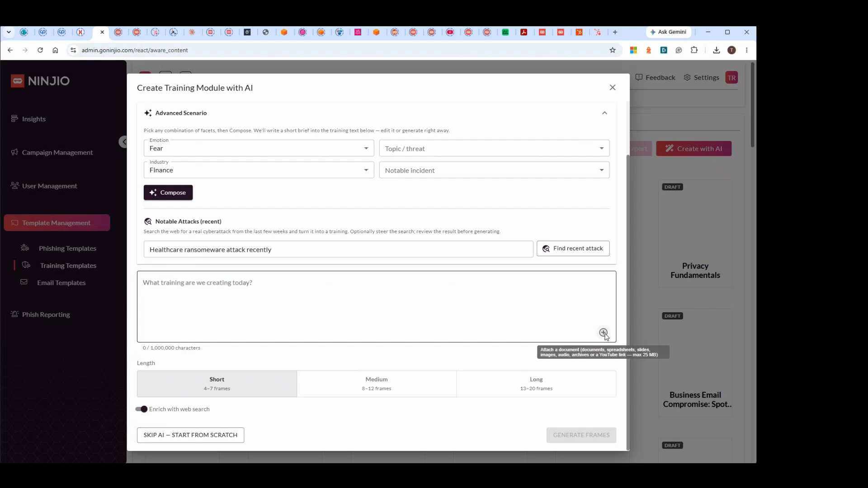The width and height of the screenshot is (868, 488).
Task: Click into the training description text area
Action: pos(377,306)
